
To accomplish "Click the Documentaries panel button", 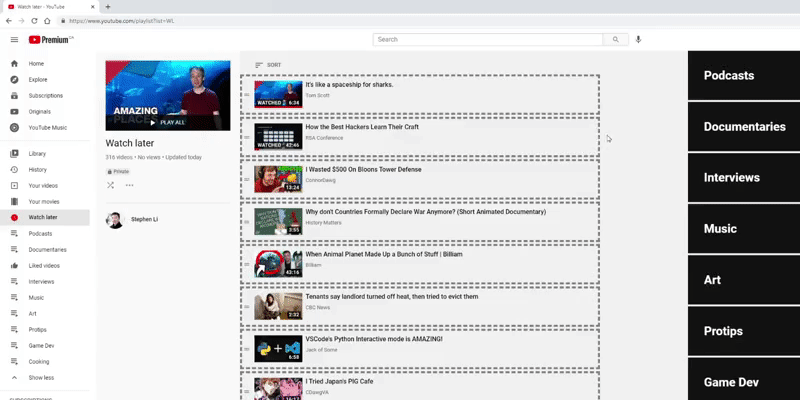I will [x=744, y=127].
